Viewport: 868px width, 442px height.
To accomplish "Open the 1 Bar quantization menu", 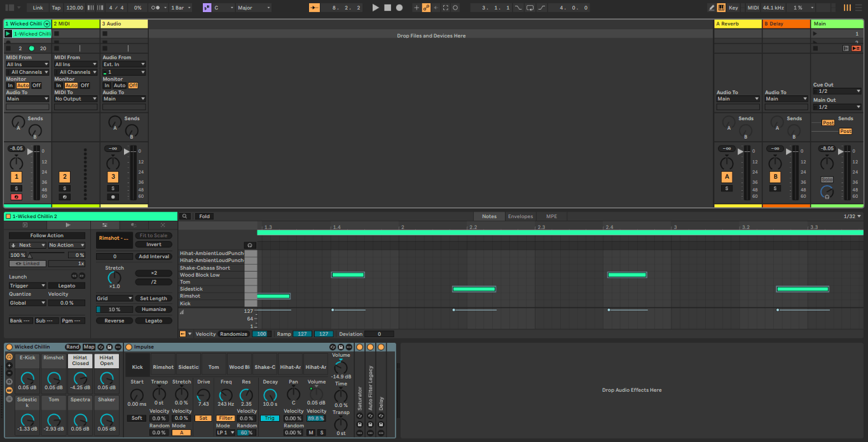I will (x=181, y=8).
